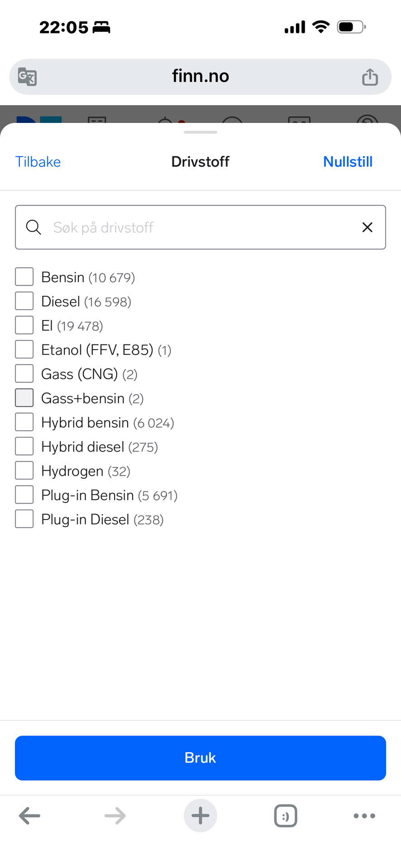401x868 pixels.
Task: Tap the translate page icon
Action: point(27,76)
